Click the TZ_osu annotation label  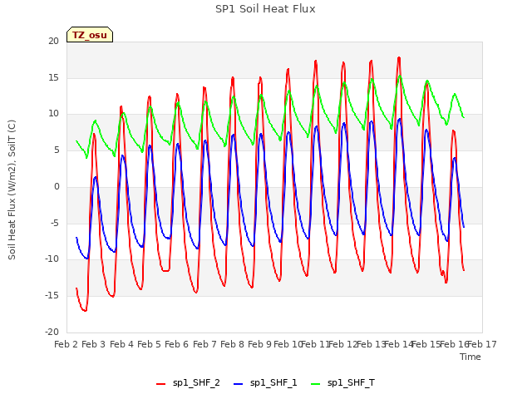point(90,35)
